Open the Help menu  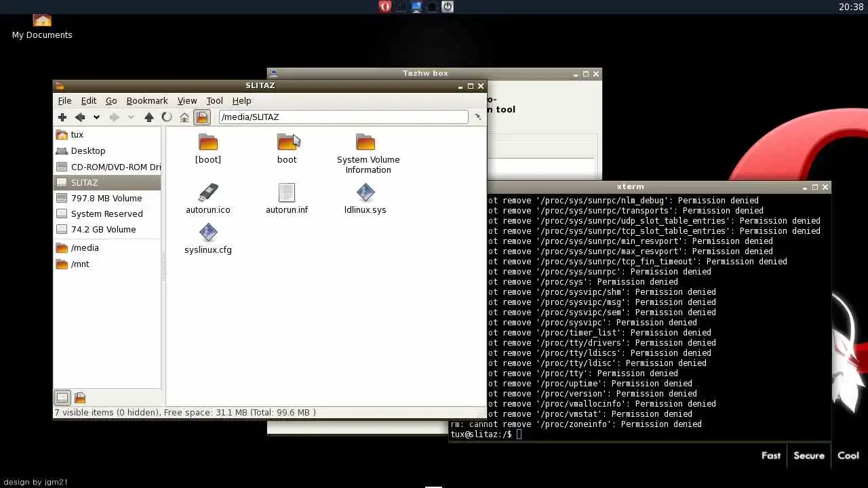tap(241, 100)
